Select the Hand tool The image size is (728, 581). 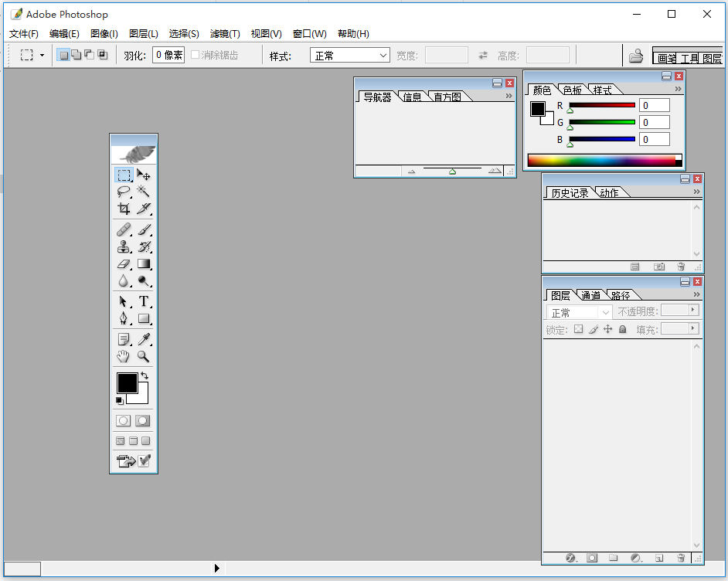point(124,356)
